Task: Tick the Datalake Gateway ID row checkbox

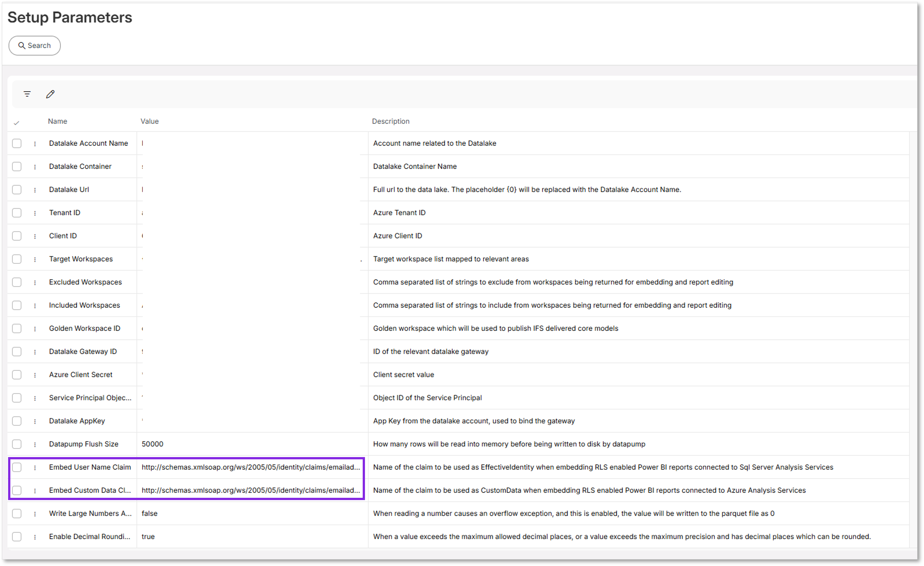Action: [x=16, y=352]
